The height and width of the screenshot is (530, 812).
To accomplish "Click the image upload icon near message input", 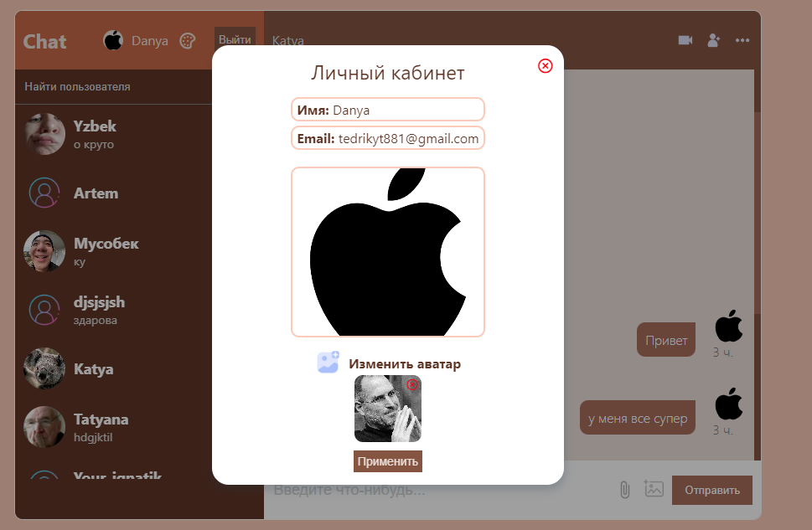I will click(x=653, y=490).
